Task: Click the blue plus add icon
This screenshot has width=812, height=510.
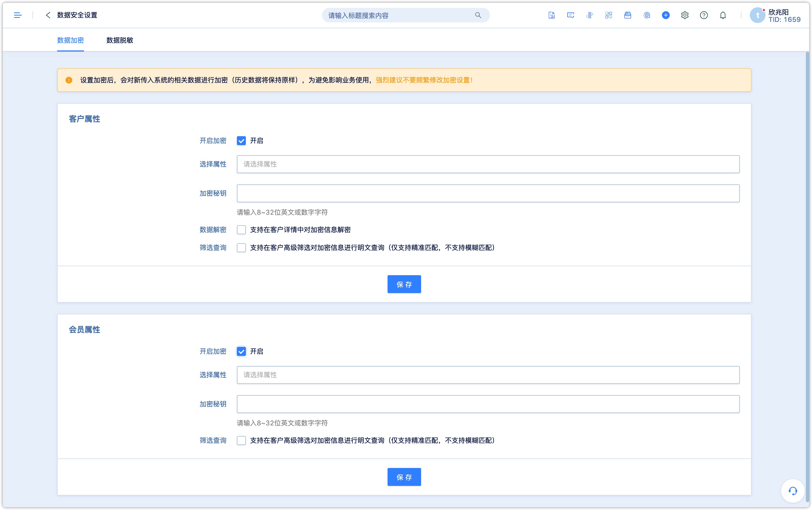Action: [666, 15]
